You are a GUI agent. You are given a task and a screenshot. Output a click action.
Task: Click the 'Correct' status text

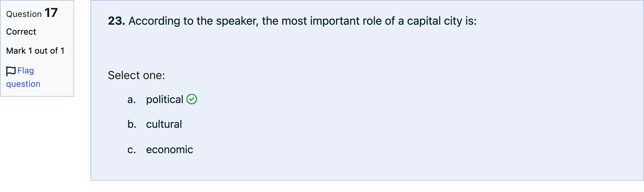click(x=21, y=32)
